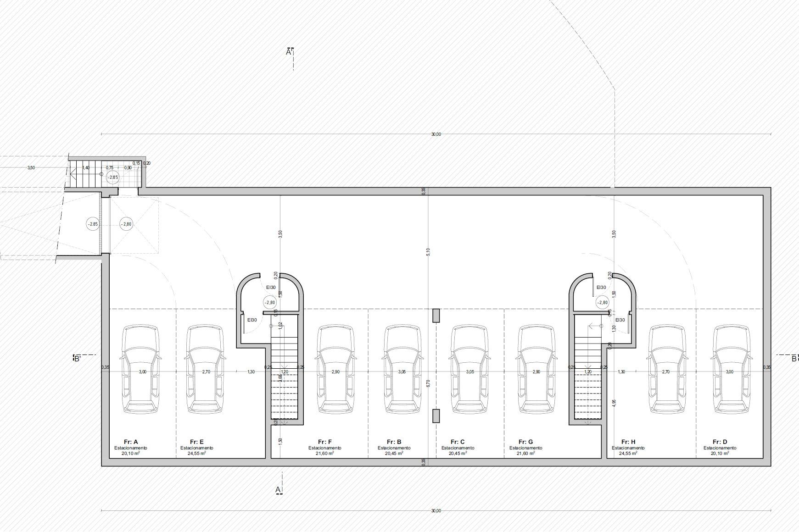This screenshot has width=799, height=532.
Task: Click the "Fr: G" parking label
Action: click(x=526, y=442)
